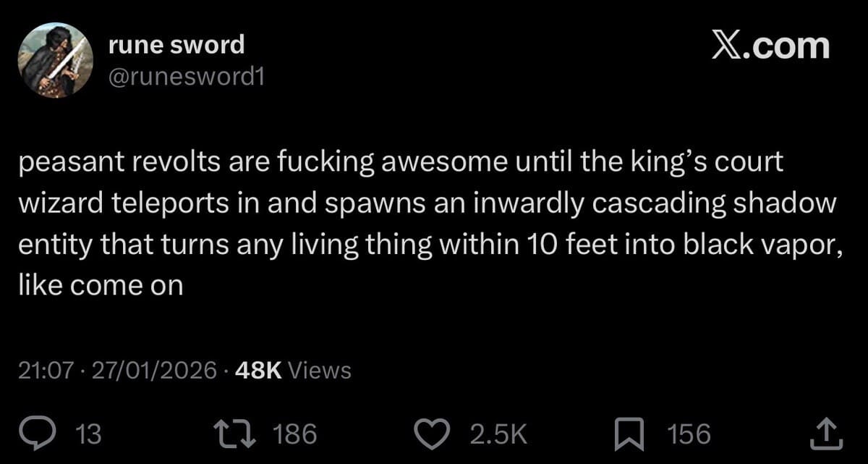Open rune sword's profile avatar picture
The height and width of the screenshot is (464, 868).
(x=56, y=60)
